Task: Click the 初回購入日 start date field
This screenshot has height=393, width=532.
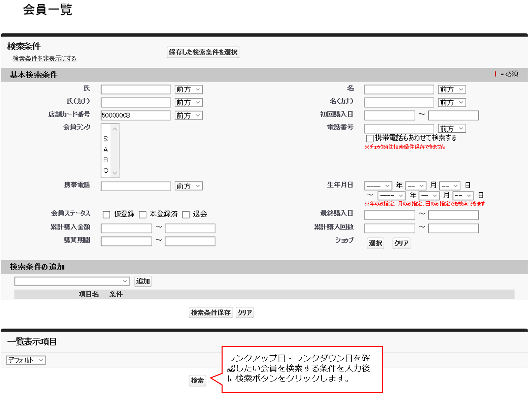Action: [389, 116]
